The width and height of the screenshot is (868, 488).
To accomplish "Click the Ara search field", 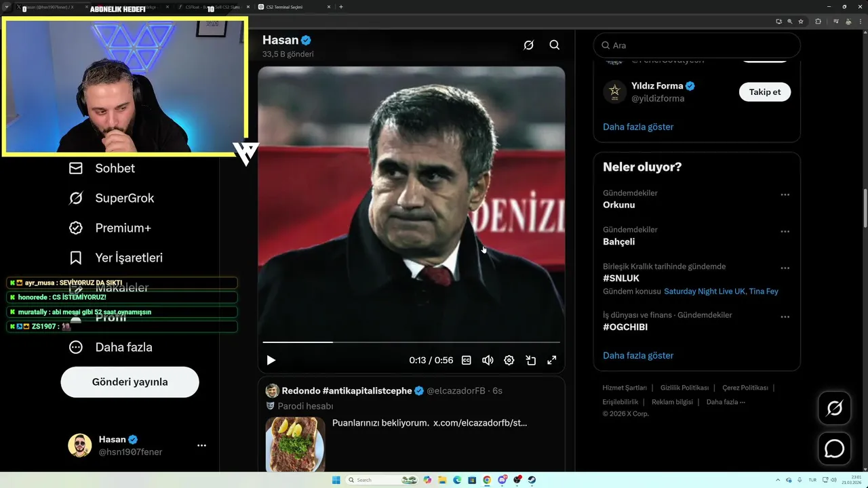I will tap(697, 45).
